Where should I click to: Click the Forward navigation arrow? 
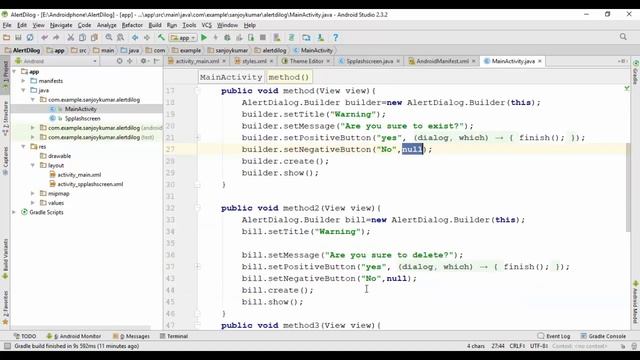(x=147, y=38)
